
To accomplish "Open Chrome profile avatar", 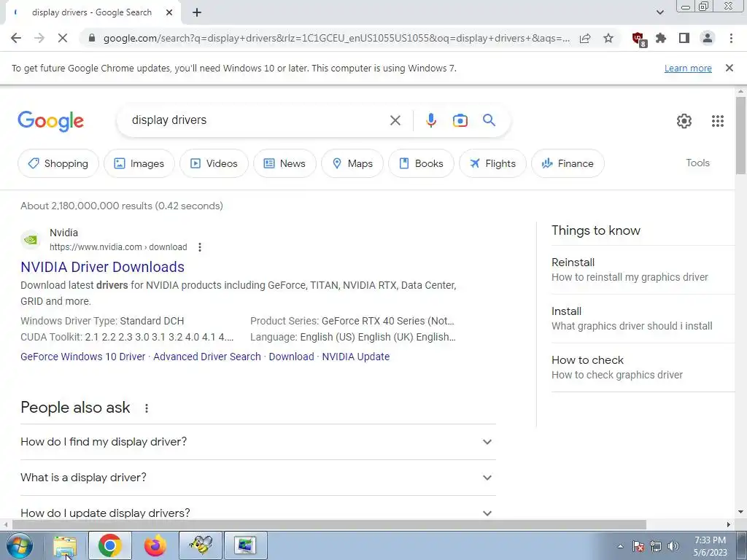I will point(708,38).
